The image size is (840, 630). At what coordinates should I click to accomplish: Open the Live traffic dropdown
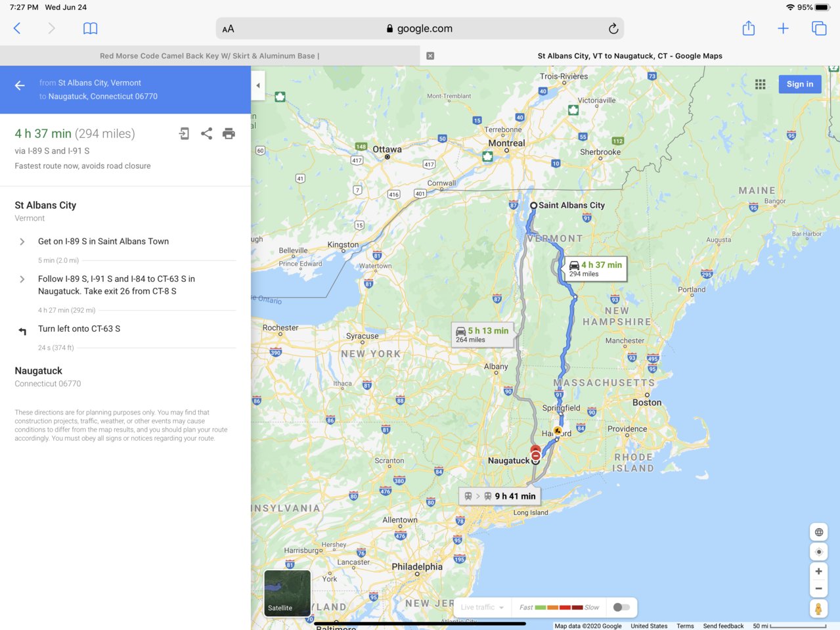tap(482, 607)
